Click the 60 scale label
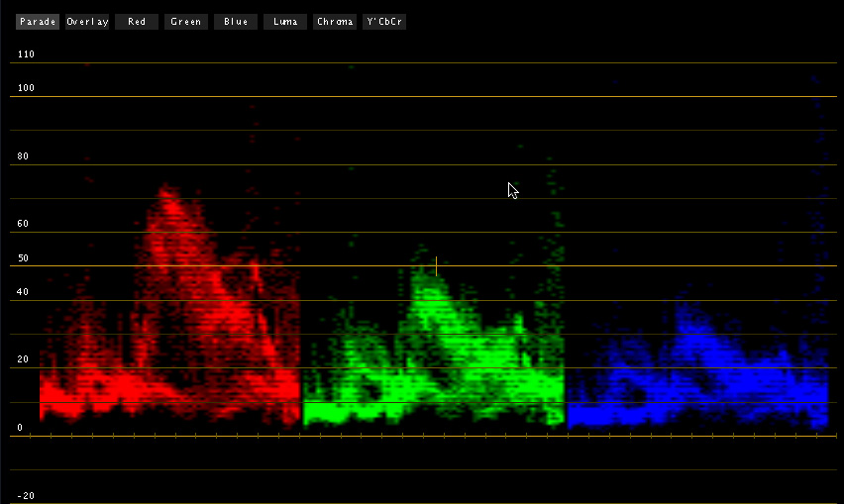 (23, 223)
